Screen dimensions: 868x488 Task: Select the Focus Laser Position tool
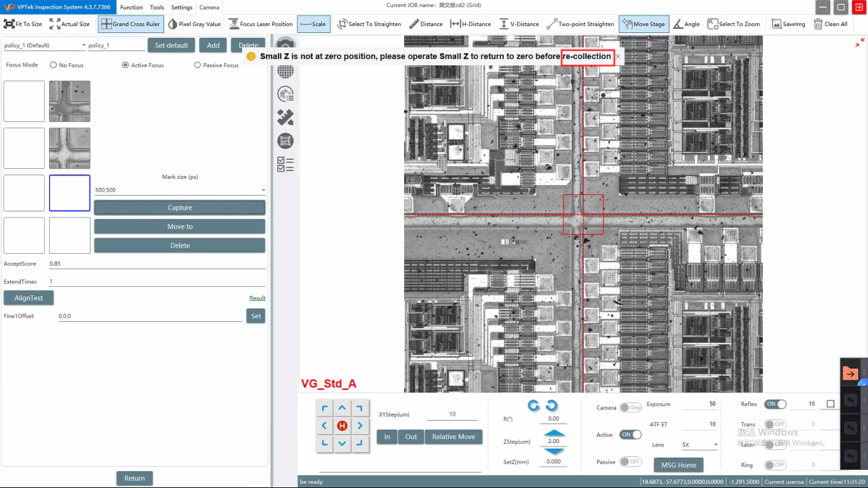(x=261, y=24)
